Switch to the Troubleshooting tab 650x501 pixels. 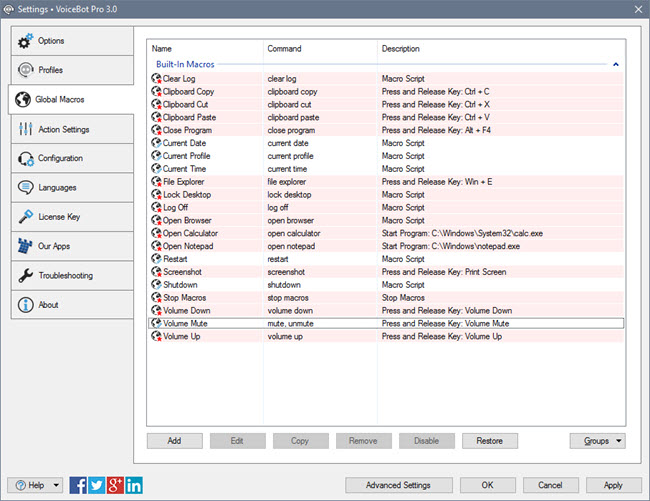click(72, 275)
